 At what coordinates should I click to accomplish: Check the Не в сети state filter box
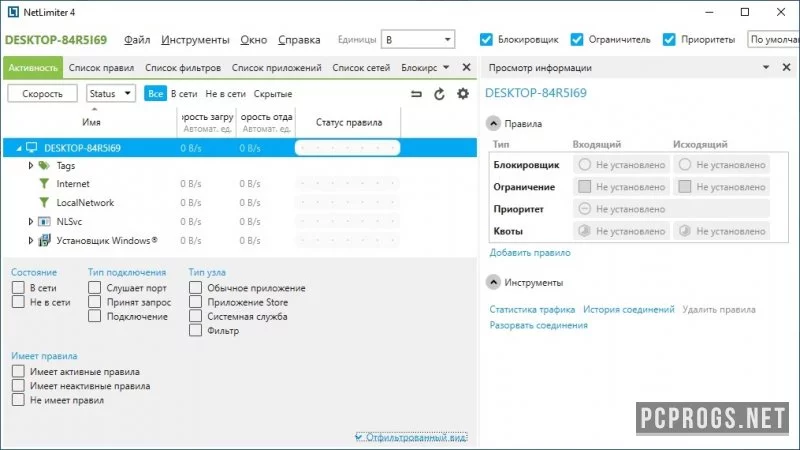tap(18, 302)
